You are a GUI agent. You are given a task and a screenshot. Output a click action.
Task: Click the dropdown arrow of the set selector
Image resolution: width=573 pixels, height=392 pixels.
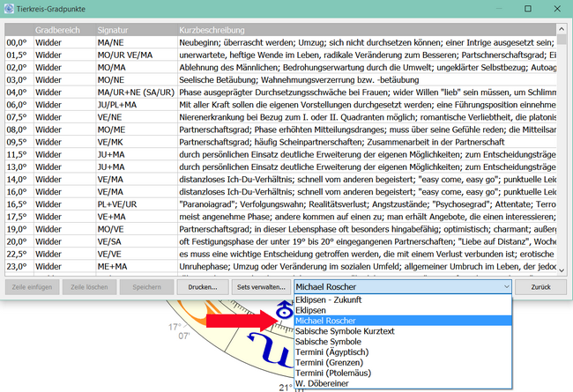[x=507, y=287]
